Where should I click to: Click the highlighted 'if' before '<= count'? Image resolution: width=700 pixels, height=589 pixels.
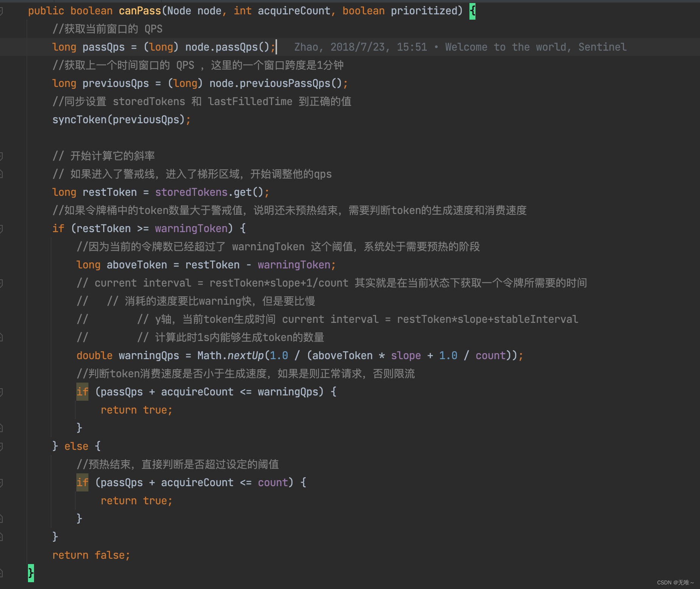(82, 482)
